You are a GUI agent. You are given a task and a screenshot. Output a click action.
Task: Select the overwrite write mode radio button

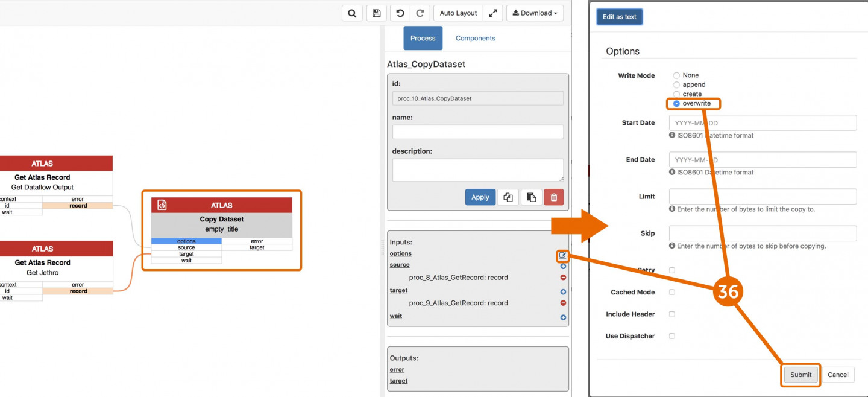click(676, 104)
